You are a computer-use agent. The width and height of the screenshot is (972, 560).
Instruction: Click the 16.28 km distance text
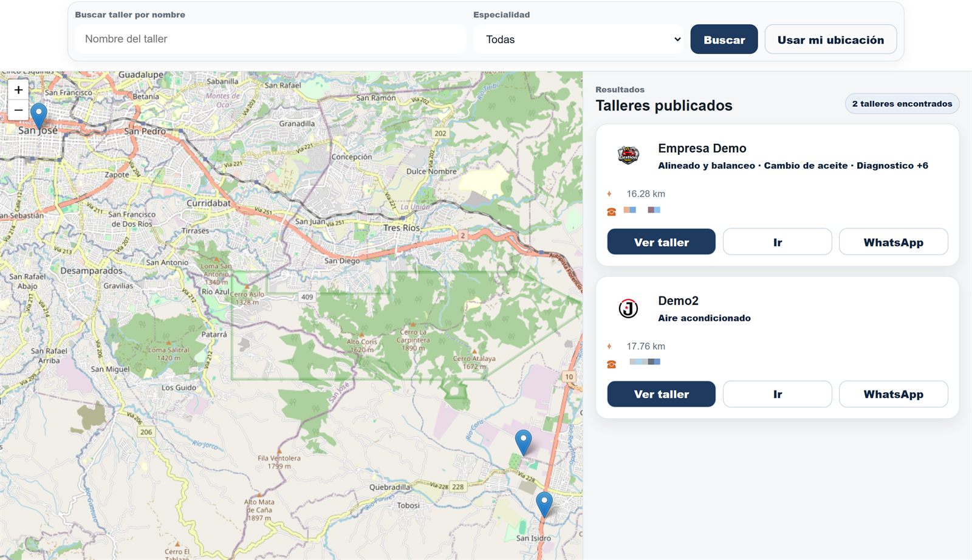click(646, 194)
